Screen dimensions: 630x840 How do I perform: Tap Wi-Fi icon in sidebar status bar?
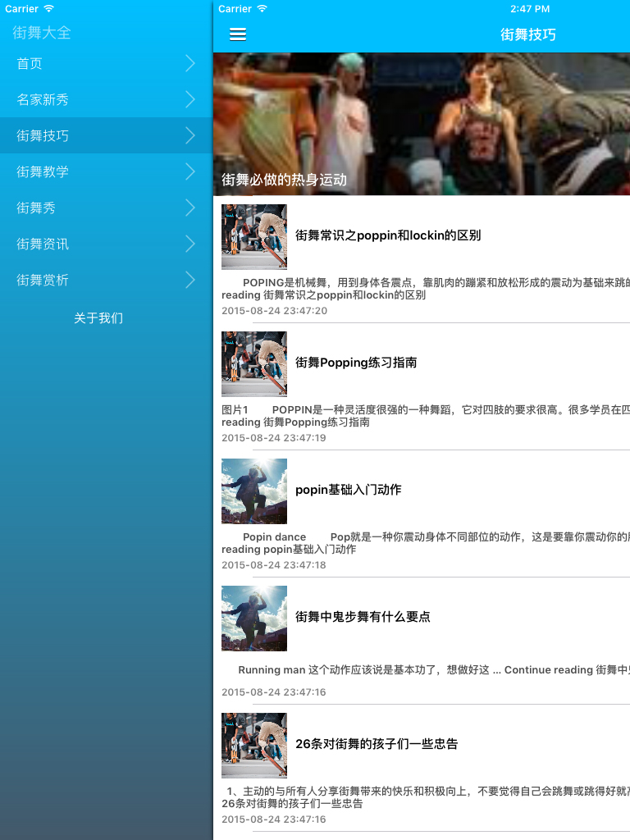48,8
